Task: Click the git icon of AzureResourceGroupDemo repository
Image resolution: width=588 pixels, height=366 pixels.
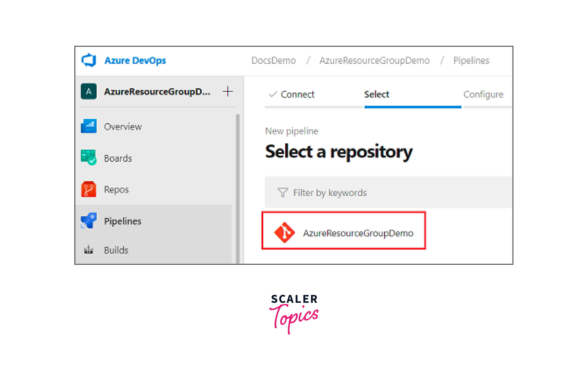Action: (284, 232)
